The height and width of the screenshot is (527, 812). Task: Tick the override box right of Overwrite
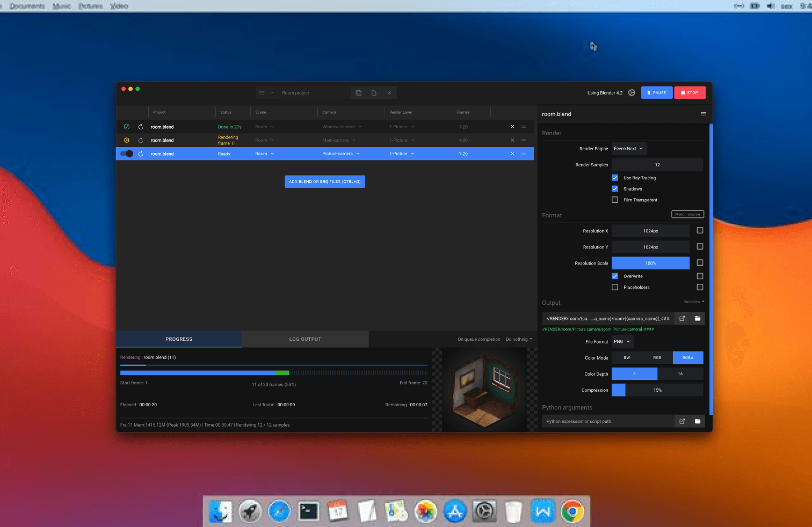(x=700, y=276)
